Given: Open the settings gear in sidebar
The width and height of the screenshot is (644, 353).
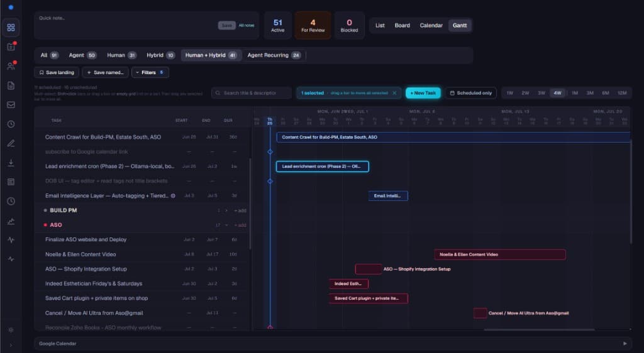Looking at the screenshot, I should [11, 330].
